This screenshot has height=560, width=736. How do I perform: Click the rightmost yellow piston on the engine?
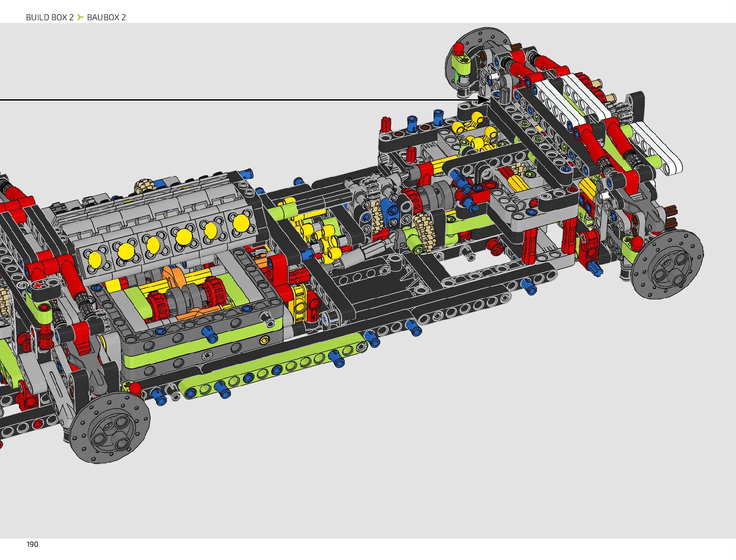(x=241, y=222)
